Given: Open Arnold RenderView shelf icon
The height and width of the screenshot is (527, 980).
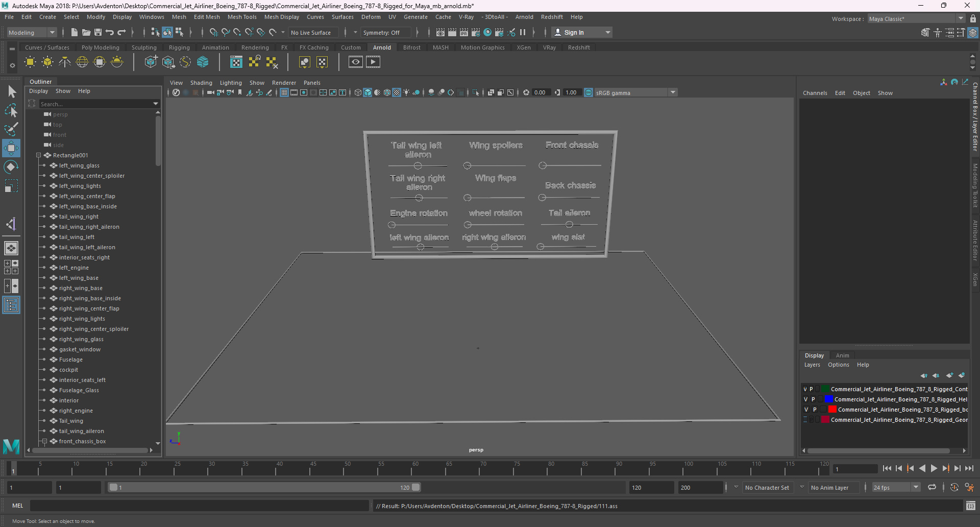Looking at the screenshot, I should point(356,62).
